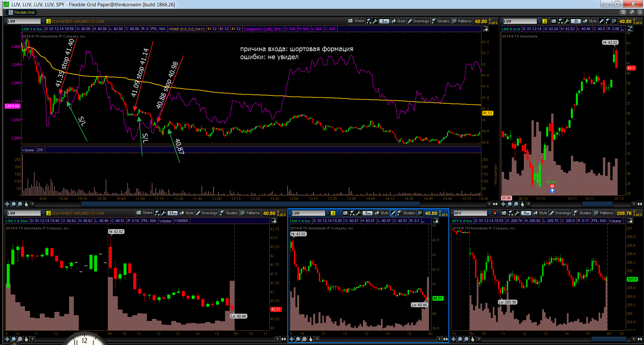Click share icon in the SPY chart toolbar
644x345 pixels.
(x=504, y=213)
